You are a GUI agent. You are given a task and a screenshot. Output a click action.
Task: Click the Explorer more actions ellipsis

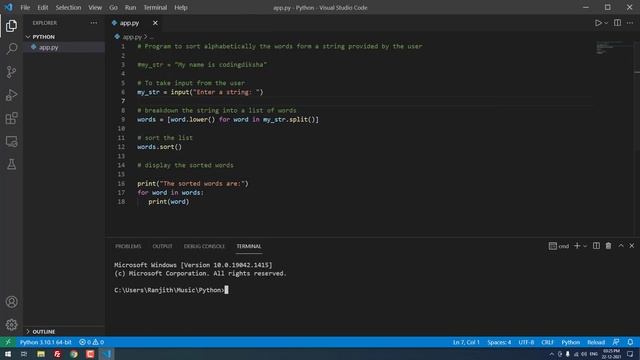click(x=94, y=23)
